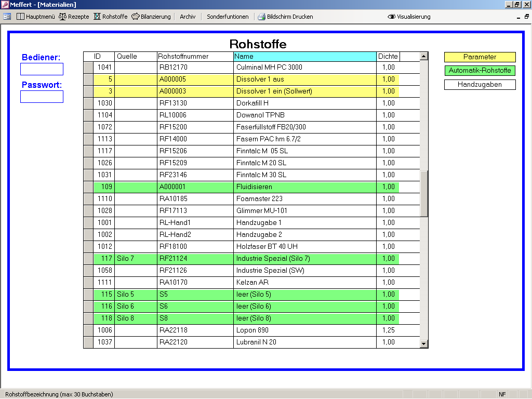Select row selector for Lopon 890
This screenshot has width=532, height=399.
[x=88, y=330]
